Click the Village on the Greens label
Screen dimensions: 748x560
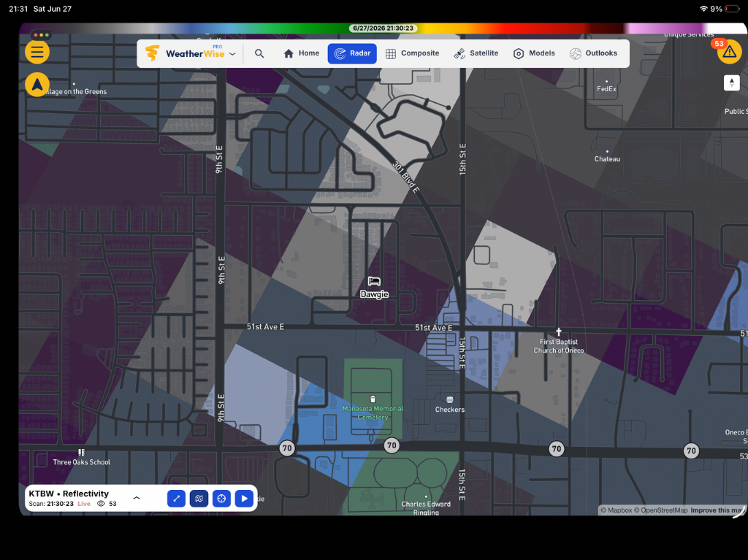point(75,91)
